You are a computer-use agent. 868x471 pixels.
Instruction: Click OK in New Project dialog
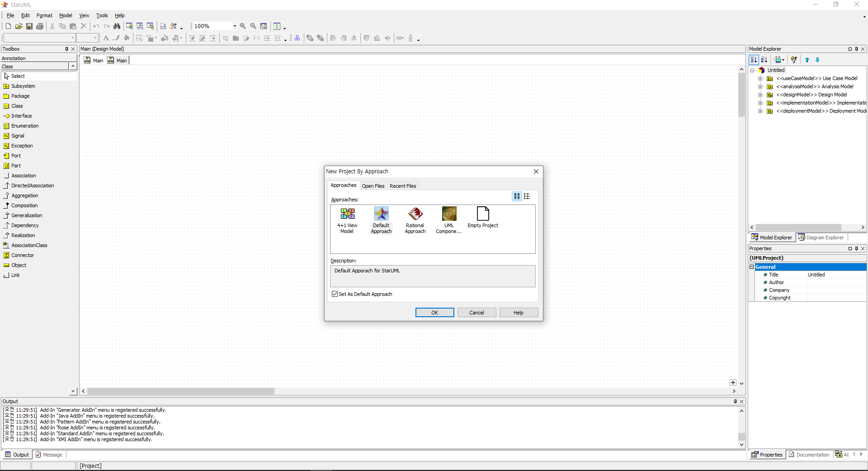pos(434,313)
